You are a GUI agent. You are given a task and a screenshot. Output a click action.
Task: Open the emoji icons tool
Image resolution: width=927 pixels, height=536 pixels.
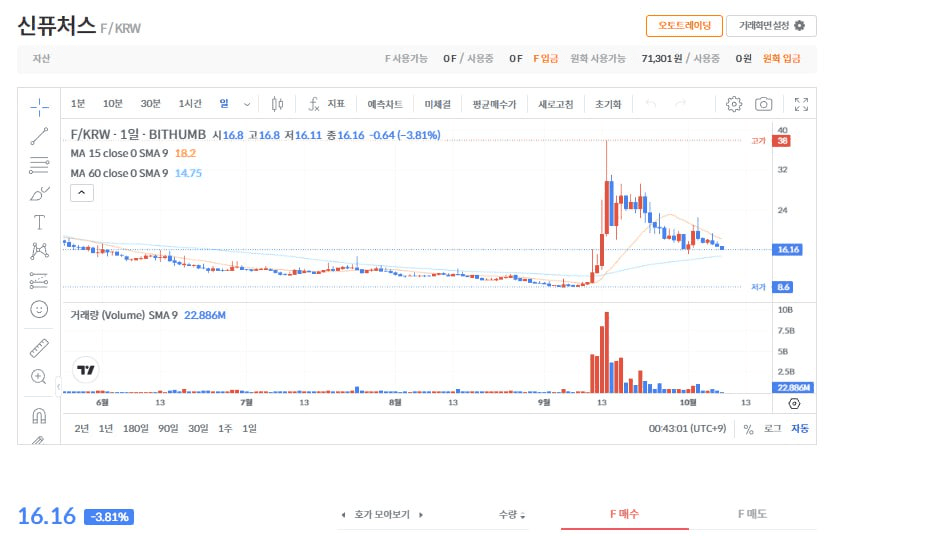(x=39, y=309)
